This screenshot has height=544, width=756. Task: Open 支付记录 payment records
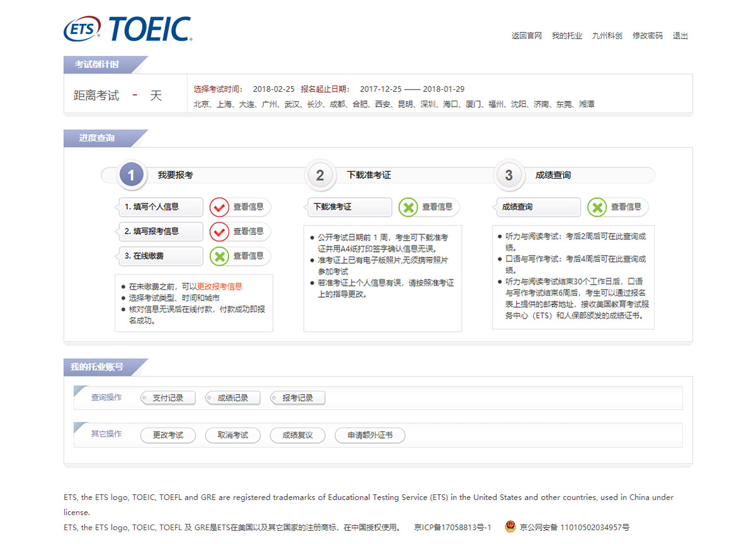click(x=168, y=398)
